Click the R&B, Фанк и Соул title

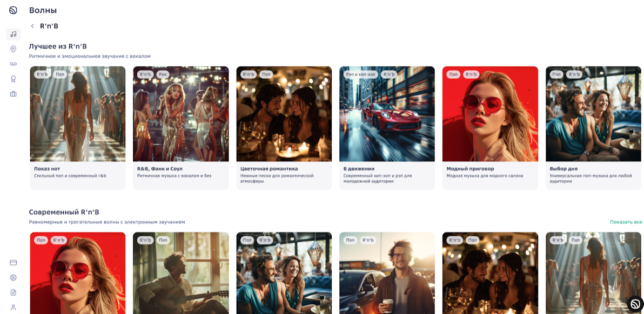[160, 168]
